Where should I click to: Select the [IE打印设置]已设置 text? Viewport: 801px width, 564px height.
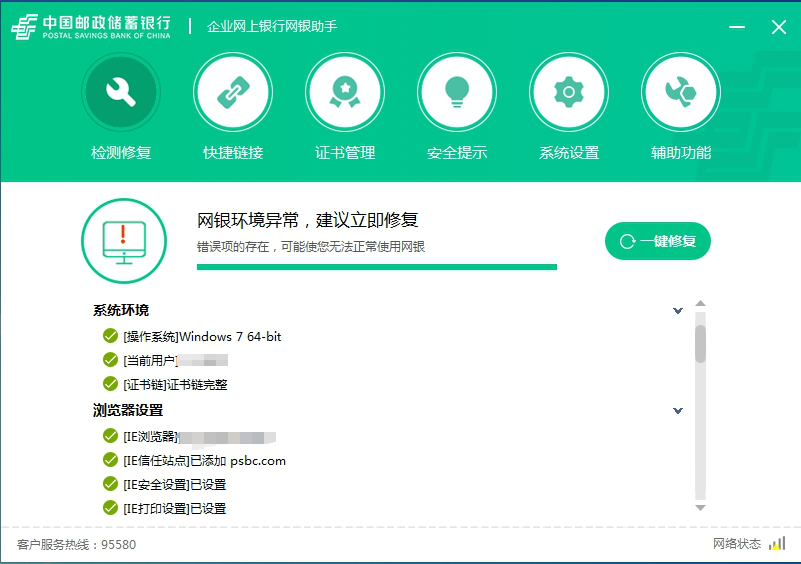click(x=175, y=509)
